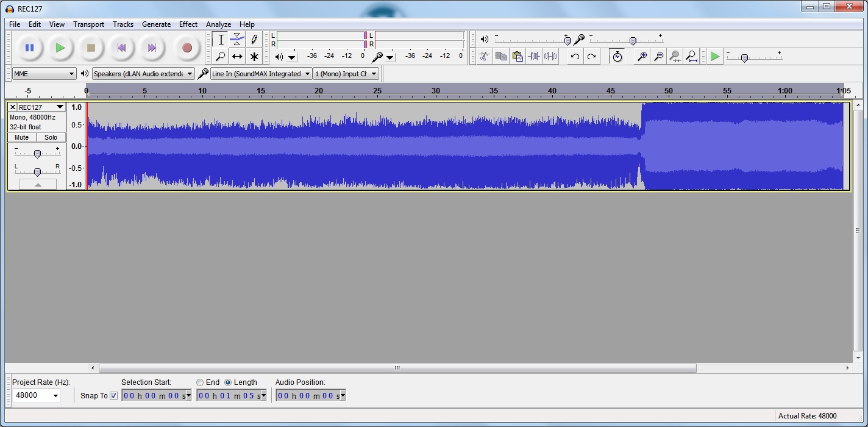Open the Speakers output device dropdown
This screenshot has height=427, width=868.
[x=143, y=74]
